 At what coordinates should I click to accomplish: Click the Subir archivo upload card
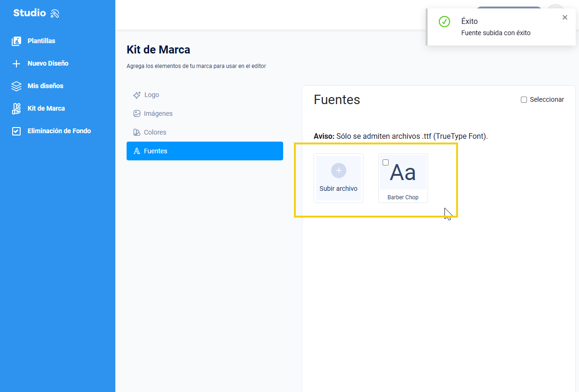(338, 178)
